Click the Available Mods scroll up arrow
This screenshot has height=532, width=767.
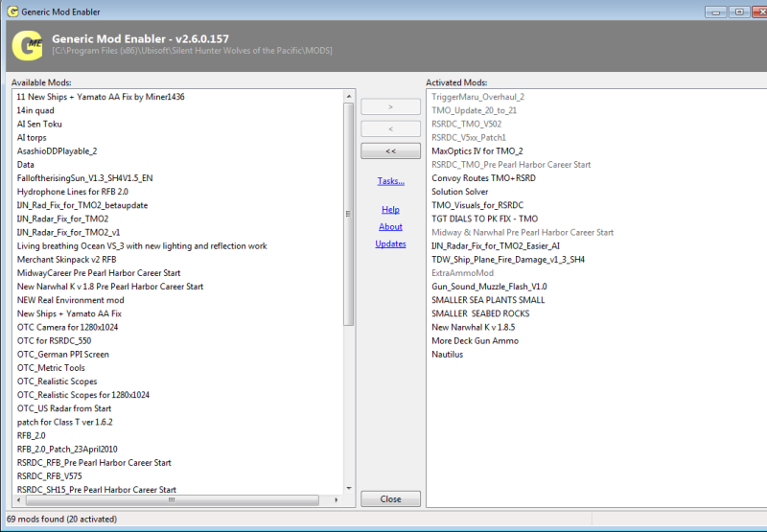tap(349, 96)
